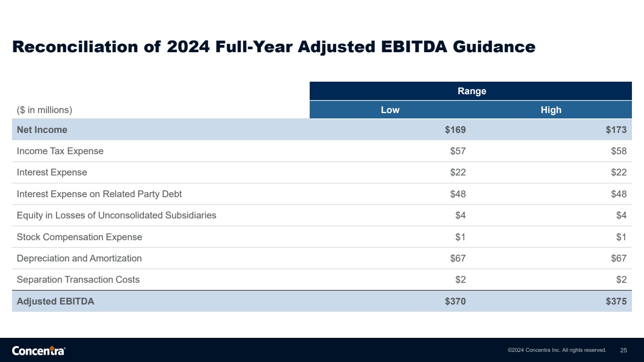Select the 'Separation Transaction Costs' row label
This screenshot has width=644, height=362.
point(78,280)
